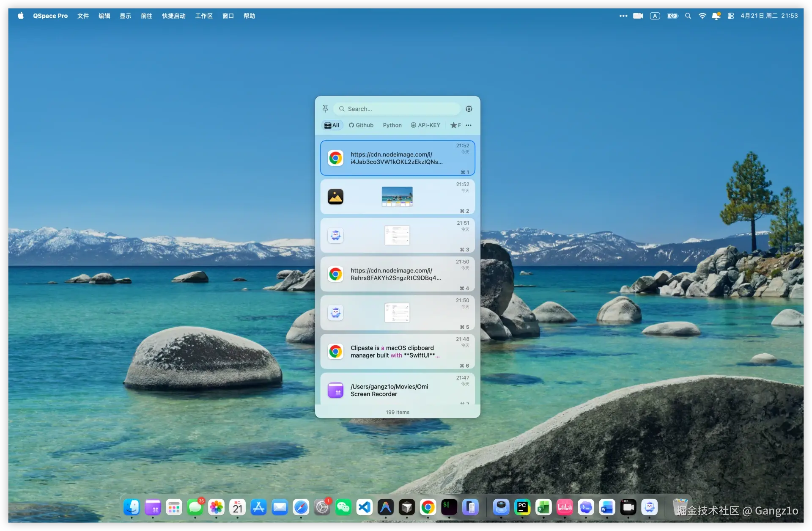The height and width of the screenshot is (531, 812).
Task: Open Spotlight search icon in menu bar
Action: [688, 16]
